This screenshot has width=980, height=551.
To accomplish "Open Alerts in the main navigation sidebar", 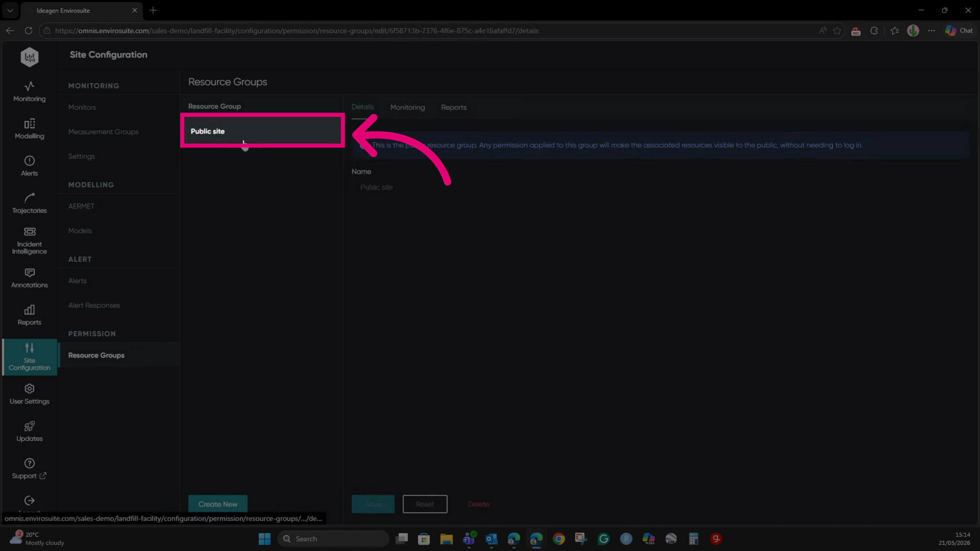I will (x=29, y=166).
